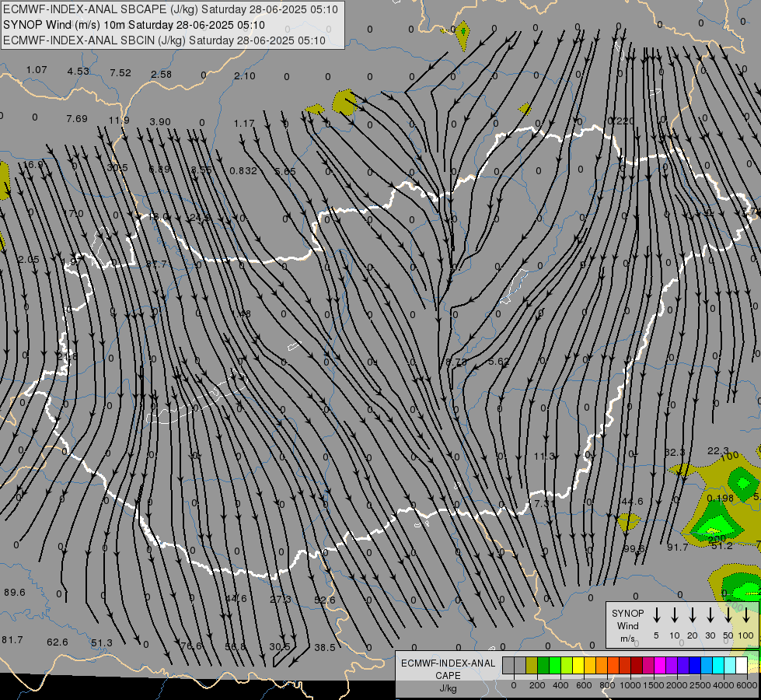Click the map value 24.9
Screen dimensions: 761x700
click(x=200, y=217)
